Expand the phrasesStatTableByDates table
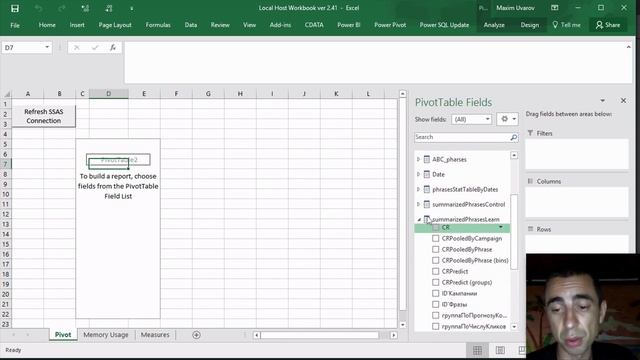 click(x=418, y=189)
